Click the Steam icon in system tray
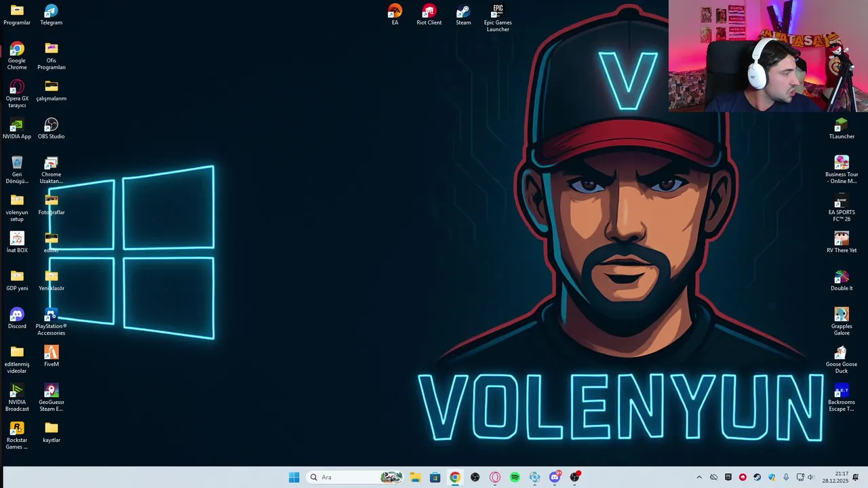 (757, 477)
